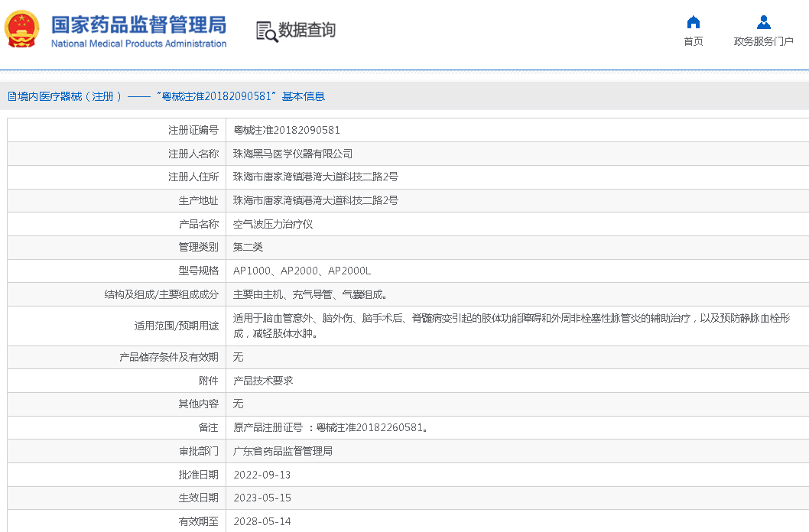This screenshot has width=809, height=532.
Task: Click the expiry date 2028-05-14
Action: (x=262, y=521)
